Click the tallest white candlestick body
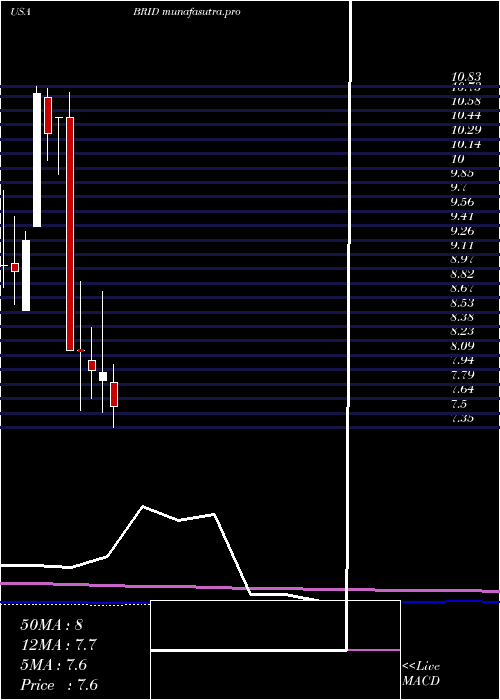This screenshot has width=500, height=700. [x=37, y=160]
